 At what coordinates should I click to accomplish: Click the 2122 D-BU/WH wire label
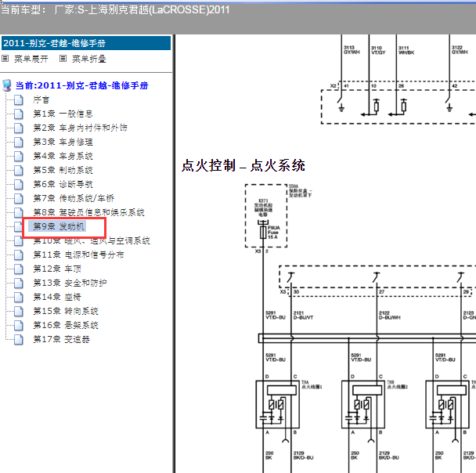tap(389, 315)
